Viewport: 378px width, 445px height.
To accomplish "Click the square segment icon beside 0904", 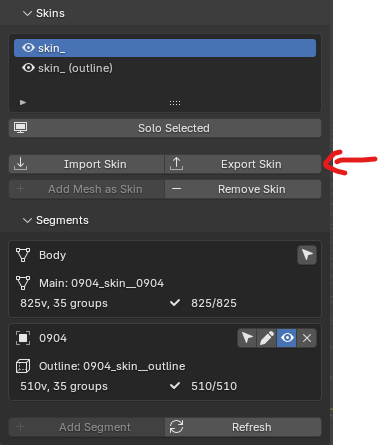I will tap(23, 338).
